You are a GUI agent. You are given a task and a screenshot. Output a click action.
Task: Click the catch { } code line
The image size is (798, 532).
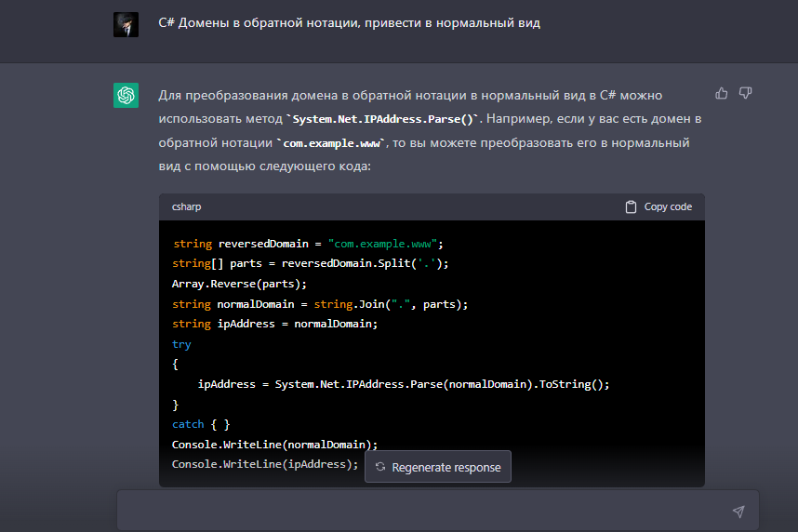[200, 424]
